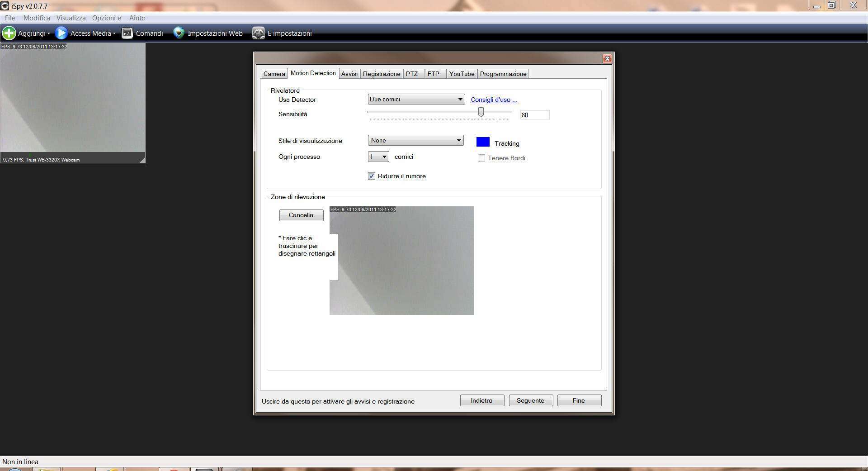Open the Consigli d'uso link
Viewport: 868px width, 471px height.
[x=494, y=100]
